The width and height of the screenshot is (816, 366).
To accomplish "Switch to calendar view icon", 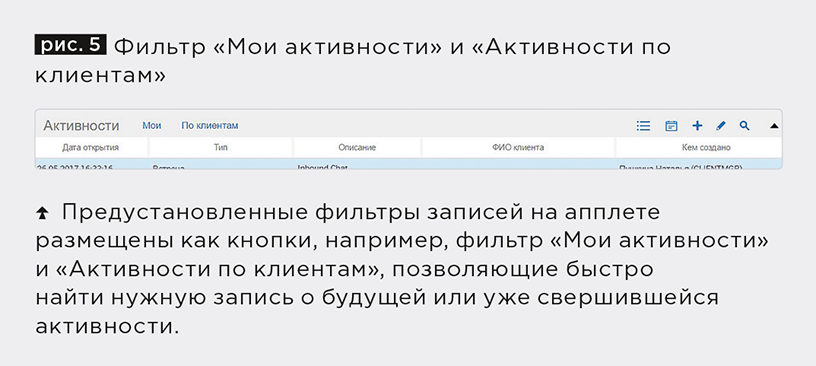I will click(x=671, y=125).
